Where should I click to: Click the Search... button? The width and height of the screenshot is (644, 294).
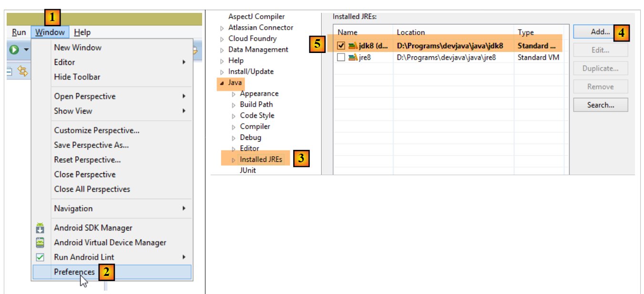tap(600, 105)
